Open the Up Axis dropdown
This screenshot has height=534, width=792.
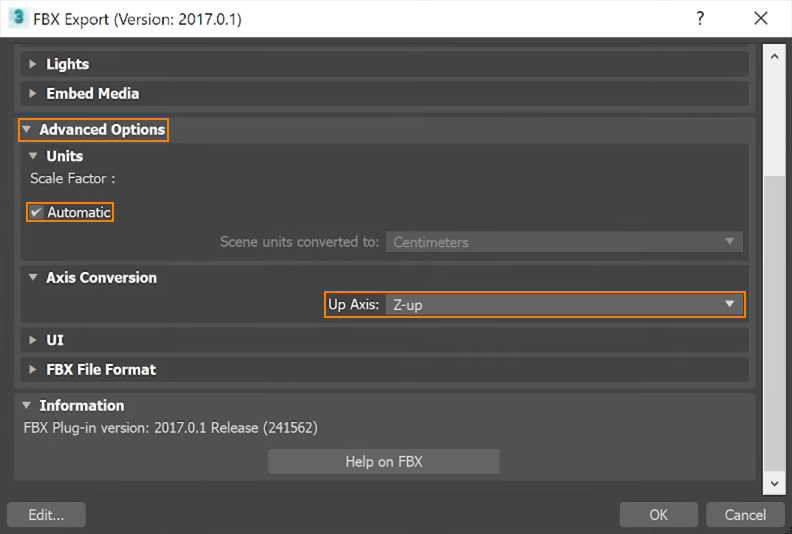[x=564, y=305]
